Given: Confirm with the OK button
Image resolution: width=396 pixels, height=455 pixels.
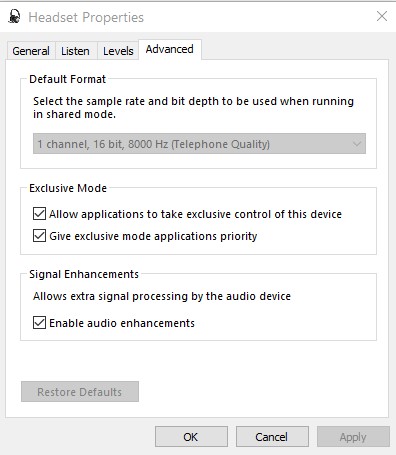Looking at the screenshot, I should (191, 437).
